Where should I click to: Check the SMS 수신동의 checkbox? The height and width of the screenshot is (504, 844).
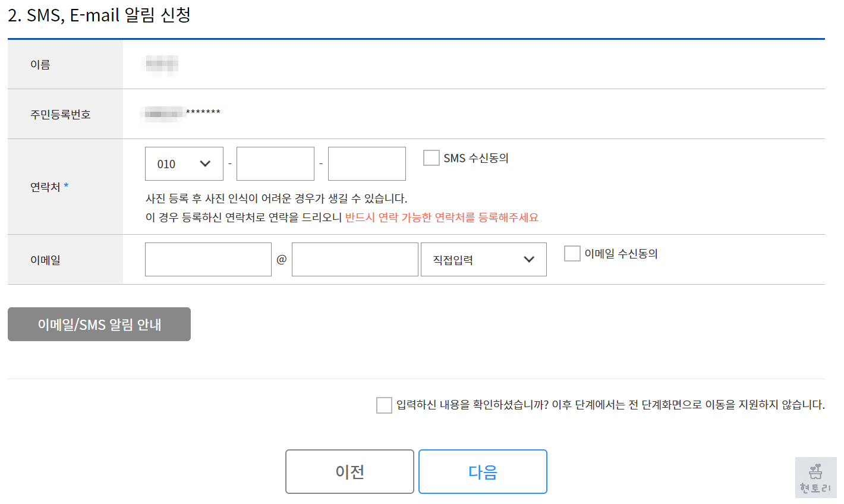coord(432,158)
